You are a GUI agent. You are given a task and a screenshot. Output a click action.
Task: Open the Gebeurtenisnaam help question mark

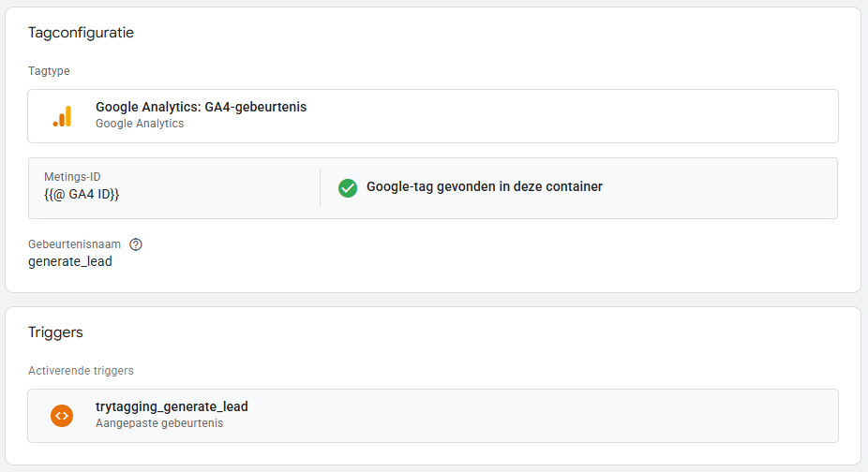tap(136, 244)
